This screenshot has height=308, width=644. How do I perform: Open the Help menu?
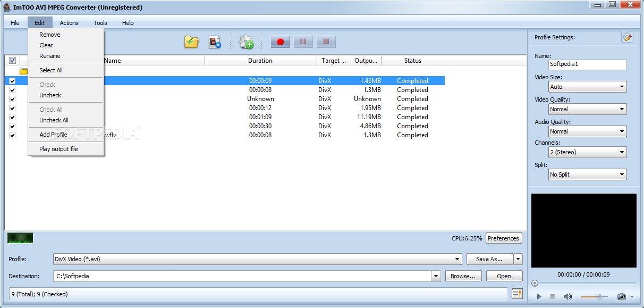(x=128, y=23)
